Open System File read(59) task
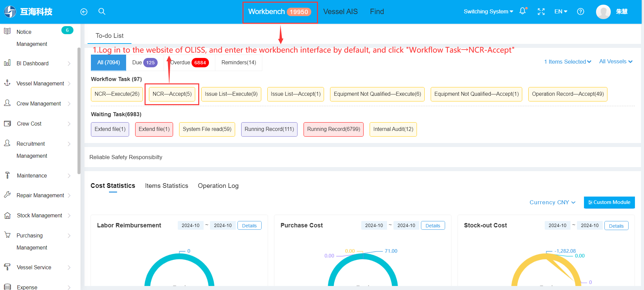 [207, 129]
